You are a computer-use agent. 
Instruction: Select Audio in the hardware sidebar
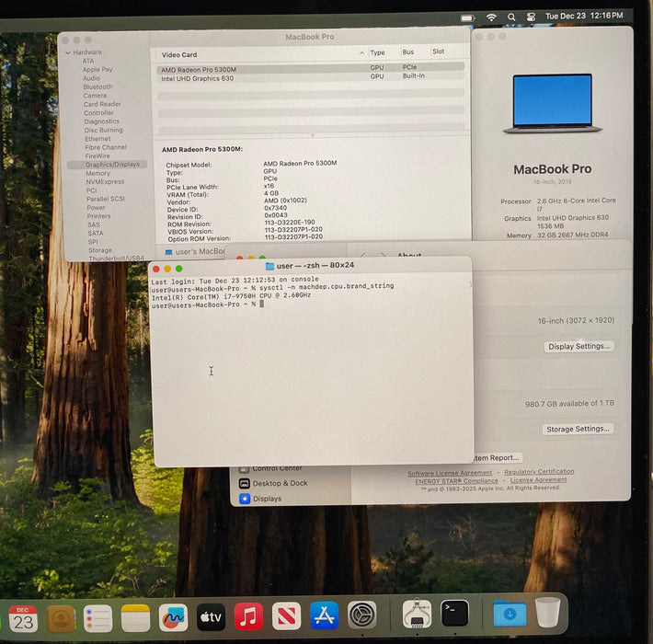pos(91,78)
